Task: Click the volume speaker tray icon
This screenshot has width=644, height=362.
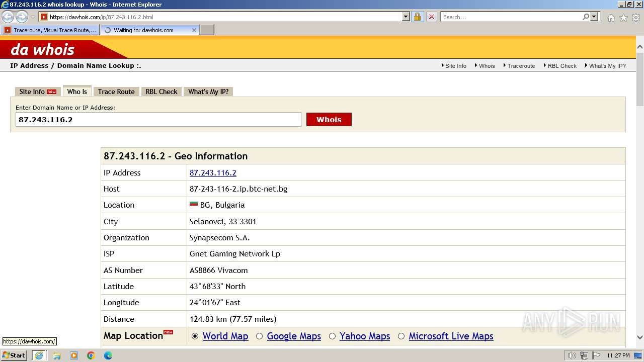Action: pyautogui.click(x=572, y=355)
